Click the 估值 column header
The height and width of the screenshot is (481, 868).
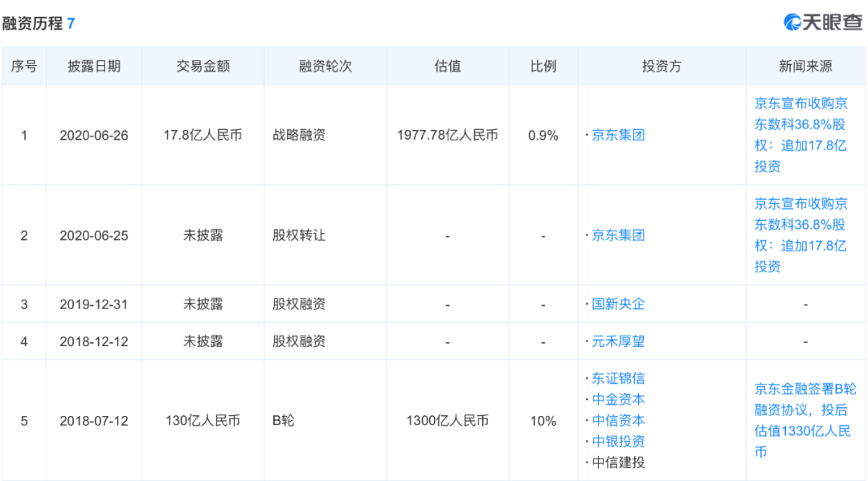(448, 67)
